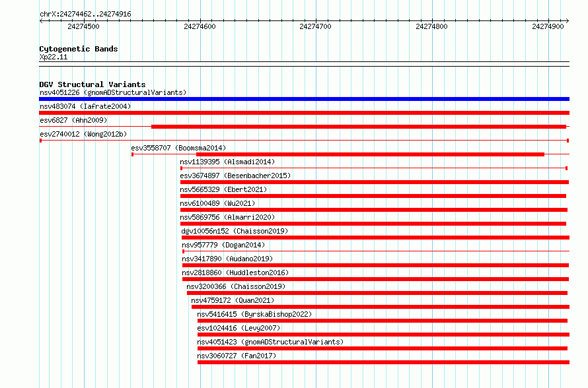Screen dimensions: 588x388
Task: Select the Xp22.11 band label
Action: 54,57
